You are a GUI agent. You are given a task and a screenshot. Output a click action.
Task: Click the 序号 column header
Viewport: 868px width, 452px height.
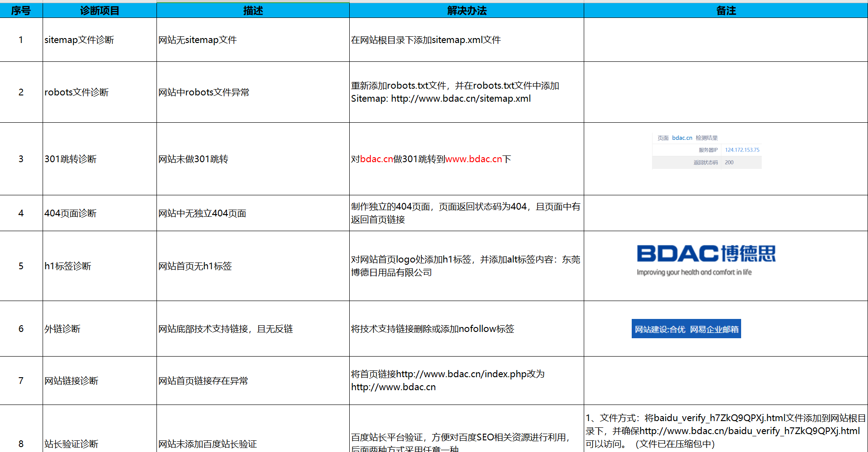[x=21, y=10]
